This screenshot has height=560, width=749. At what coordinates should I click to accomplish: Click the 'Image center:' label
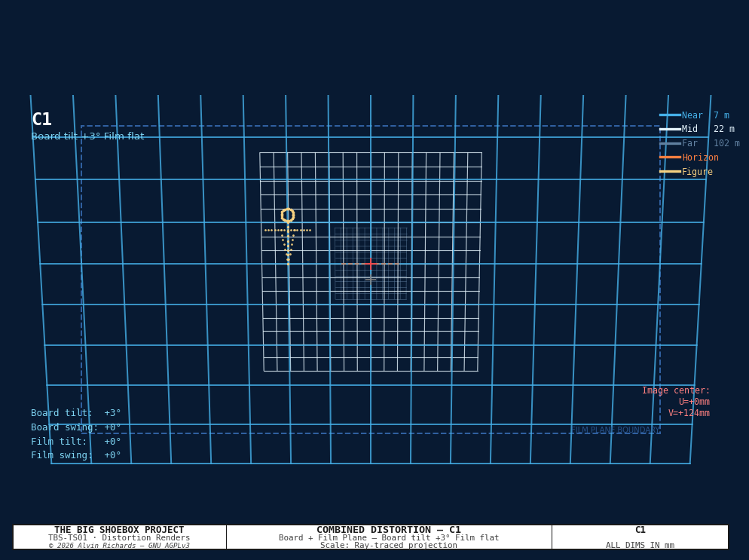[x=676, y=390]
